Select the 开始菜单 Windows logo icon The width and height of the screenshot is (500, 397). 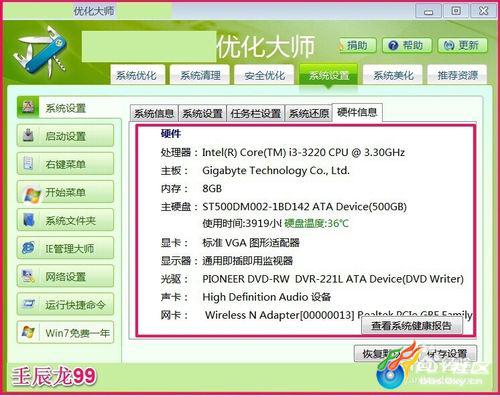pos(32,193)
